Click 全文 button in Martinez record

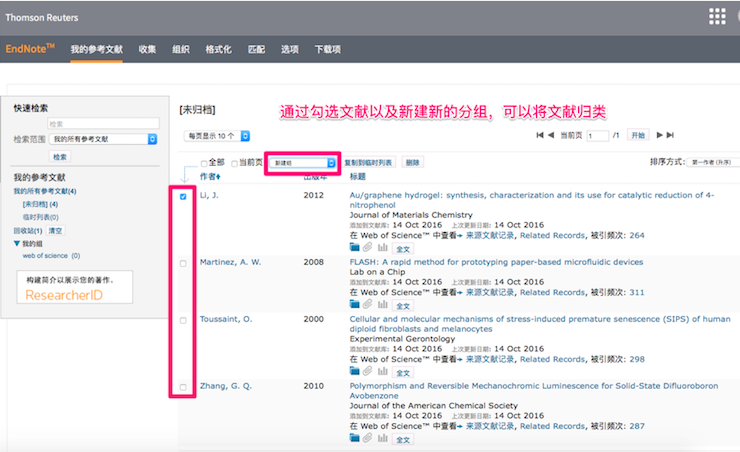click(x=403, y=306)
